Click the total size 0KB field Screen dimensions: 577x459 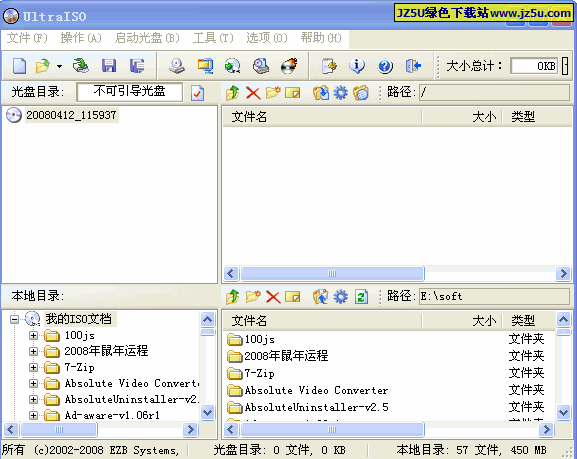click(x=534, y=66)
